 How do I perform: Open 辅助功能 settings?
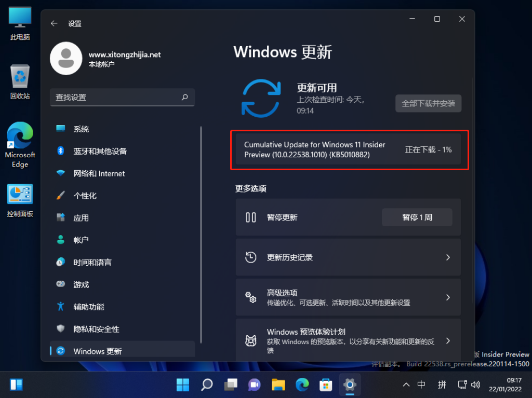click(123, 307)
